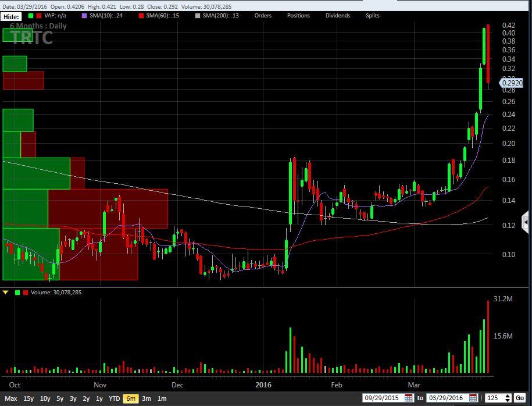
Task: Open the start date calendar picker
Action: pyautogui.click(x=409, y=398)
